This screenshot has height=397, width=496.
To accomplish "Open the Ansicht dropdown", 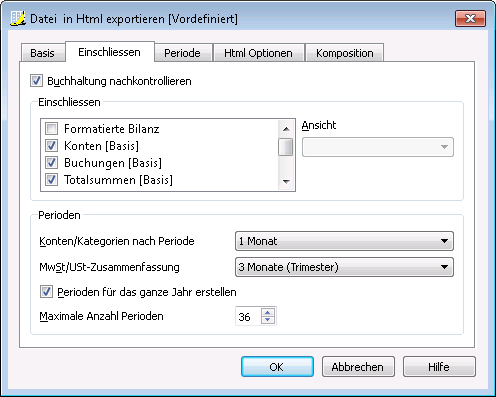I will (378, 147).
